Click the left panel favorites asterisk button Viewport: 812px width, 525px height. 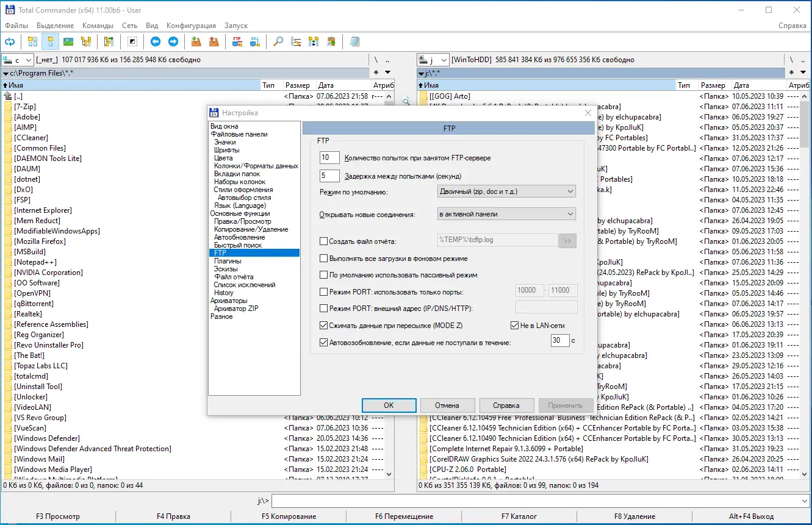[376, 73]
